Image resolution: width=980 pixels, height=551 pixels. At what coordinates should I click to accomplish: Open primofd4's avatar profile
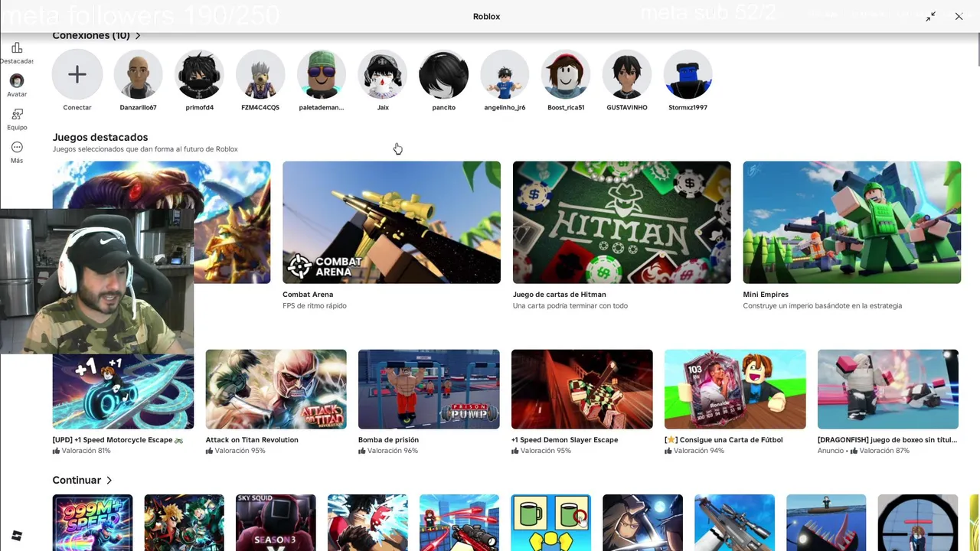point(199,74)
